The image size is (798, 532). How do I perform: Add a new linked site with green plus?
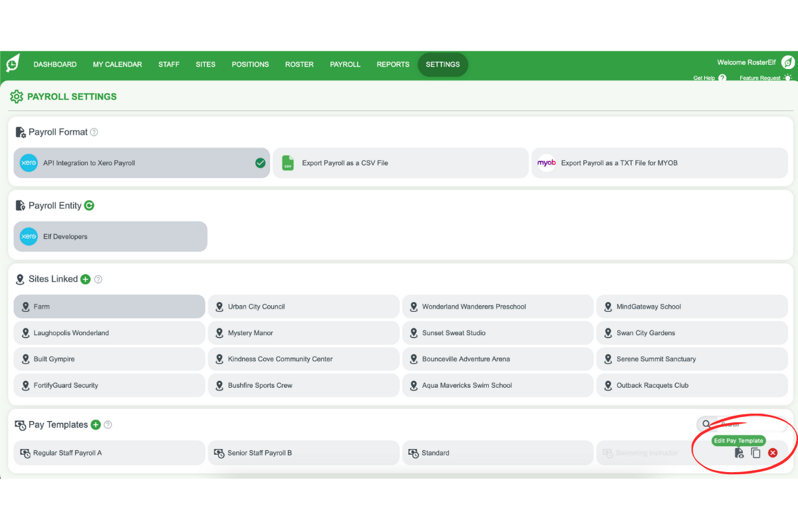[84, 279]
